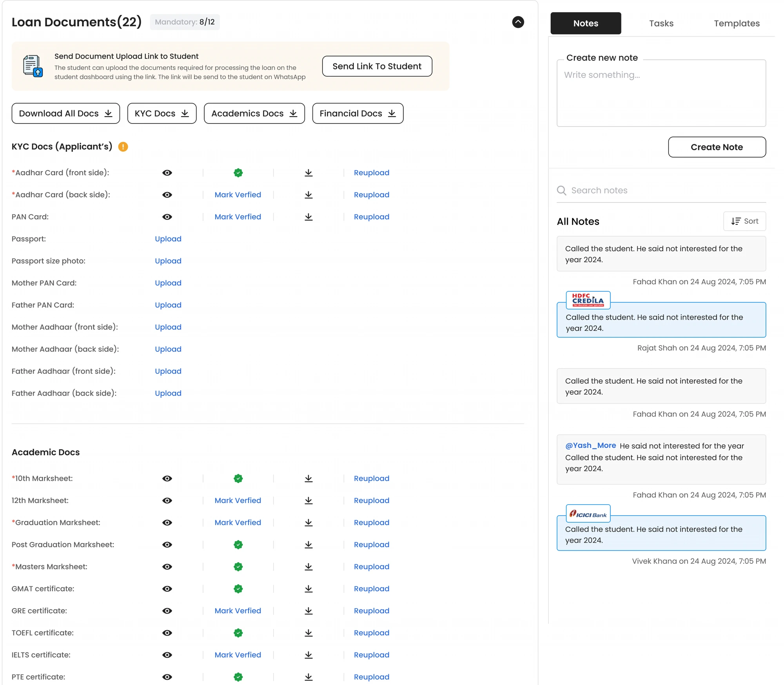Download the GRE certificate file
Screen dimensions: 784x685
309,611
